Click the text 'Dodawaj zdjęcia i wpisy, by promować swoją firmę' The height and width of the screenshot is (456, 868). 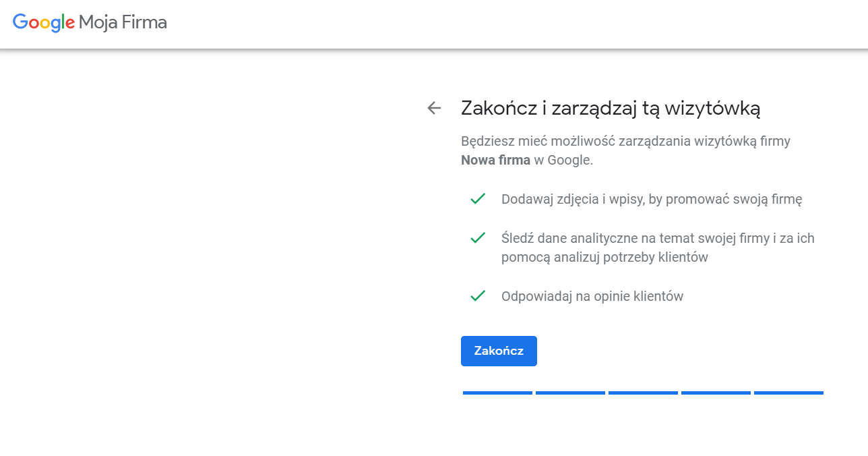(x=652, y=200)
